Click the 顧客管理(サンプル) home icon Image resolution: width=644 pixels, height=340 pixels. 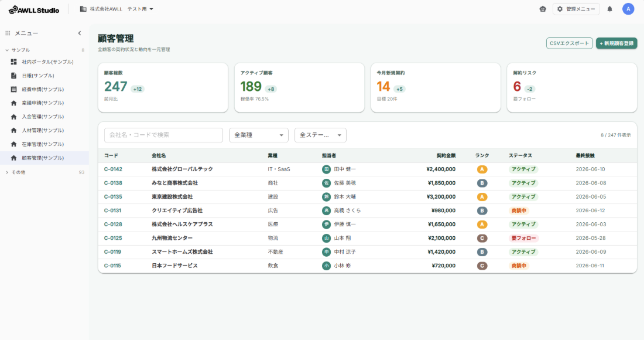[13, 158]
